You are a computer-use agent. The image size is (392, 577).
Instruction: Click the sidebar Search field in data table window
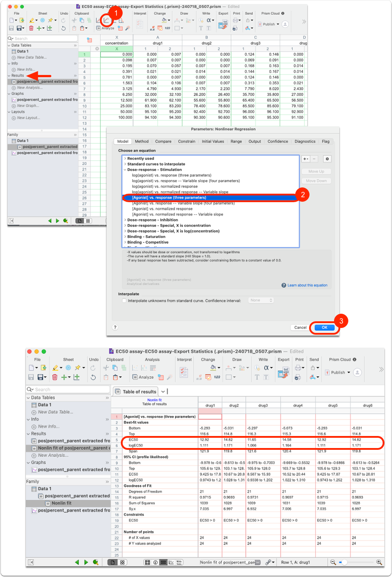[x=42, y=38]
